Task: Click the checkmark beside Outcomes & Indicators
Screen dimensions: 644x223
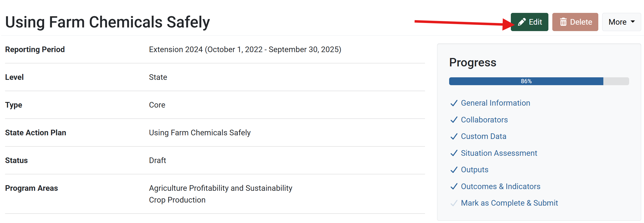Action: coord(454,187)
